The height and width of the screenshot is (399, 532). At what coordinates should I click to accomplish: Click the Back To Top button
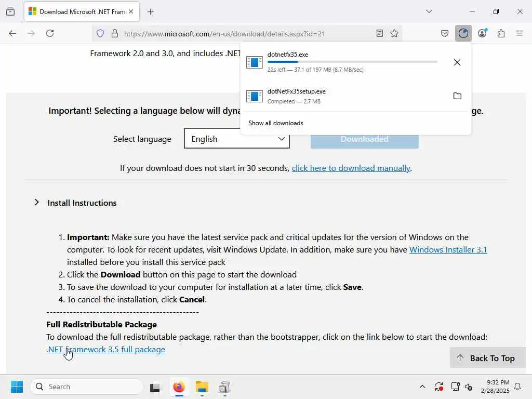(x=487, y=358)
